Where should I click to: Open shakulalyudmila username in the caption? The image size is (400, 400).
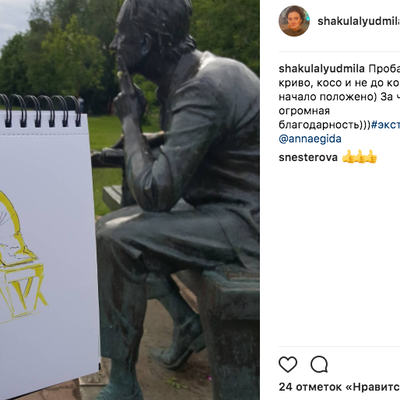point(322,69)
